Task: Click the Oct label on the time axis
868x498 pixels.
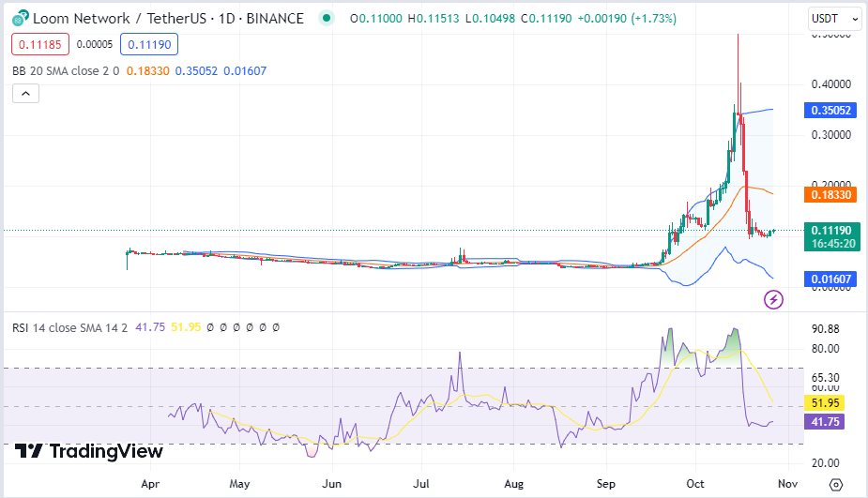Action: [x=695, y=484]
